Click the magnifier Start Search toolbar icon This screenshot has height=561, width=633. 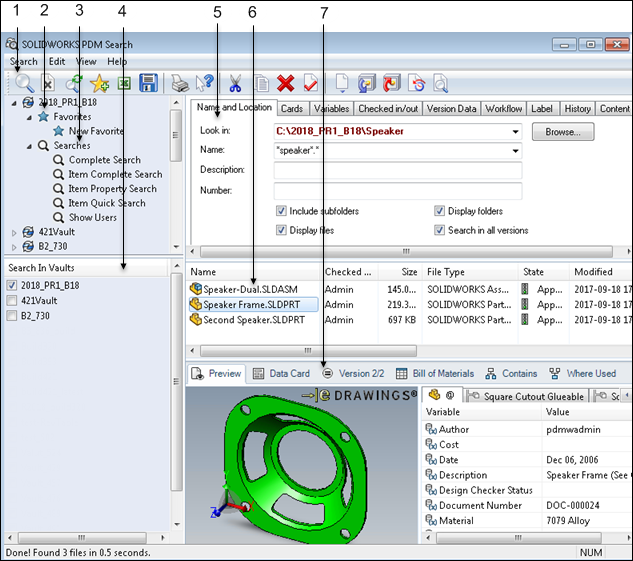point(22,85)
